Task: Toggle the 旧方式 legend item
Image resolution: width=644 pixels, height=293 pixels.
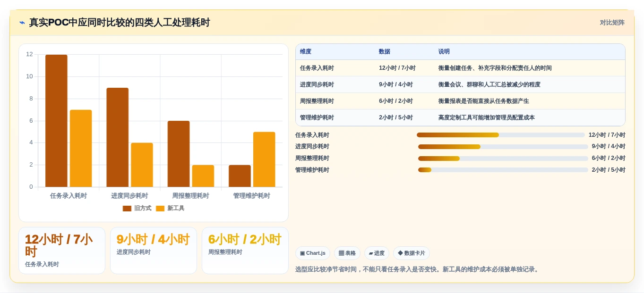Action: [x=137, y=208]
